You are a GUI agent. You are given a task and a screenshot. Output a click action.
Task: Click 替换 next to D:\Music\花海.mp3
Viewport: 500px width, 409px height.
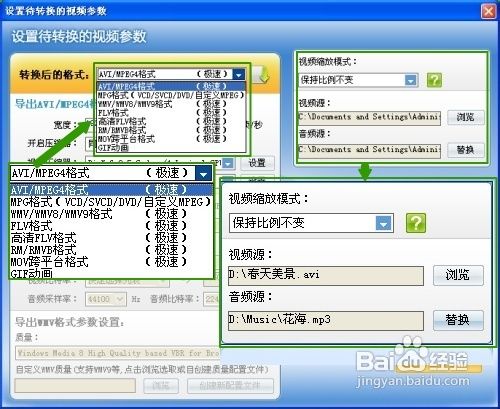(458, 320)
